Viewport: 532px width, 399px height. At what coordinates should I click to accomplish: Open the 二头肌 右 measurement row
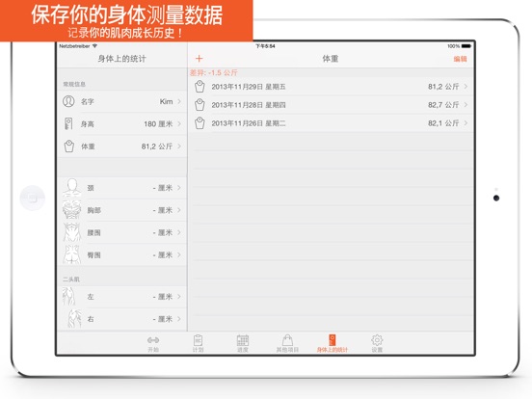(122, 319)
